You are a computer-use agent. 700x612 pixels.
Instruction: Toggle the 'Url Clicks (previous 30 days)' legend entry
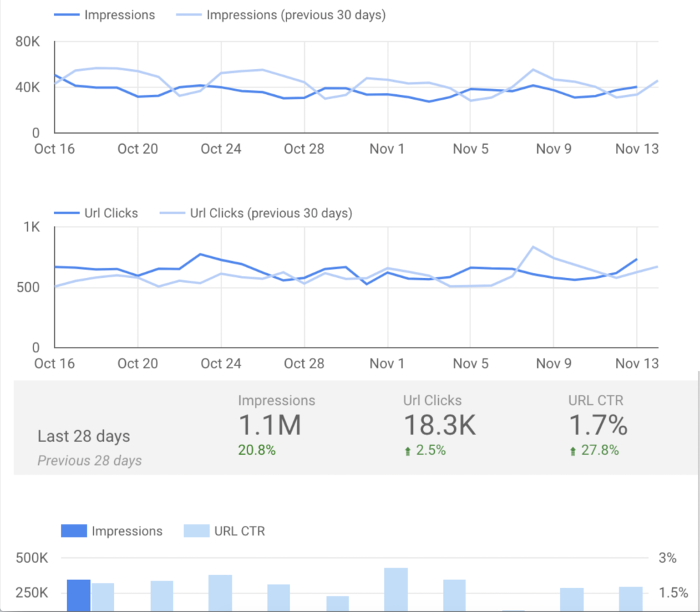[x=256, y=213]
